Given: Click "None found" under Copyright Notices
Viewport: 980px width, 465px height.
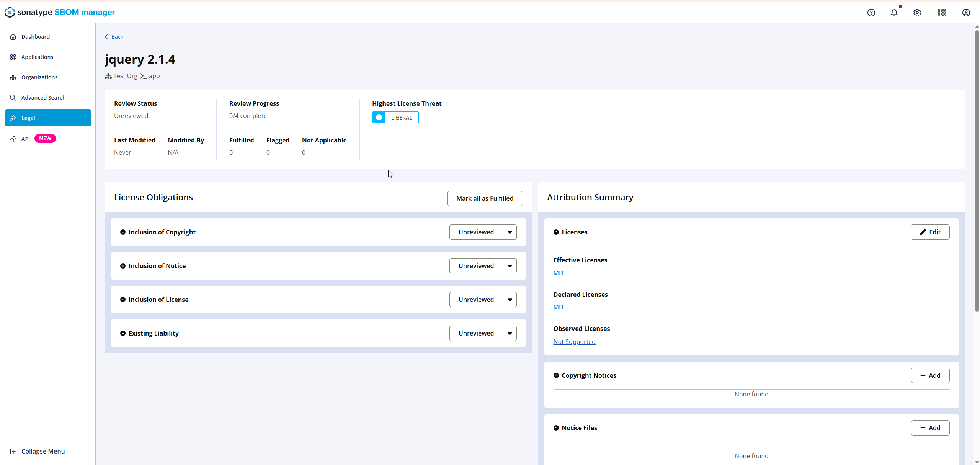Looking at the screenshot, I should click(x=751, y=395).
